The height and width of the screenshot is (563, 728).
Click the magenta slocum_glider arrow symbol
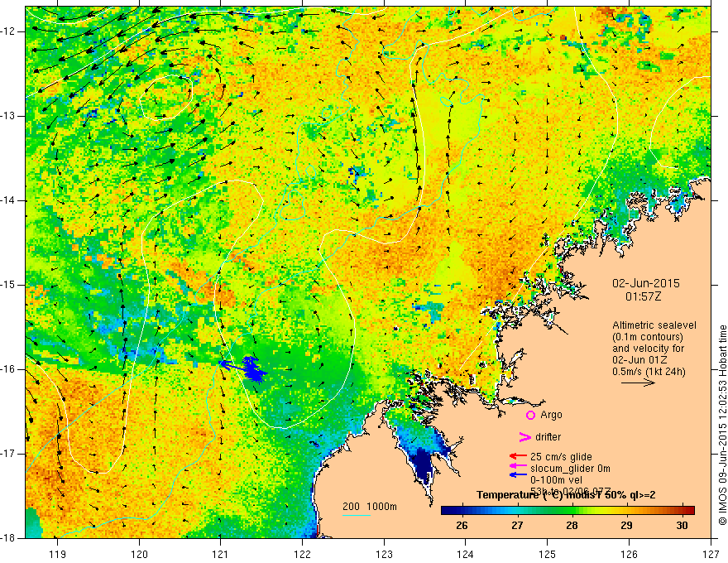tap(518, 465)
